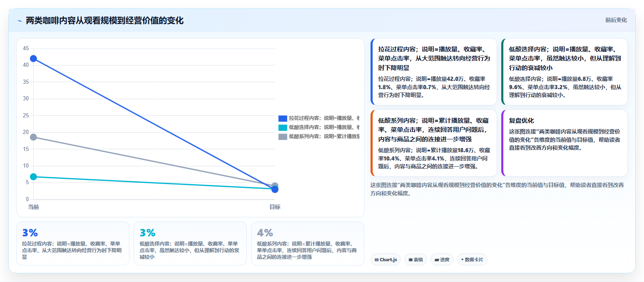This screenshot has width=644, height=282.
Task: Click the blue 3% stat card for 拉花过程内容
Action: click(73, 243)
